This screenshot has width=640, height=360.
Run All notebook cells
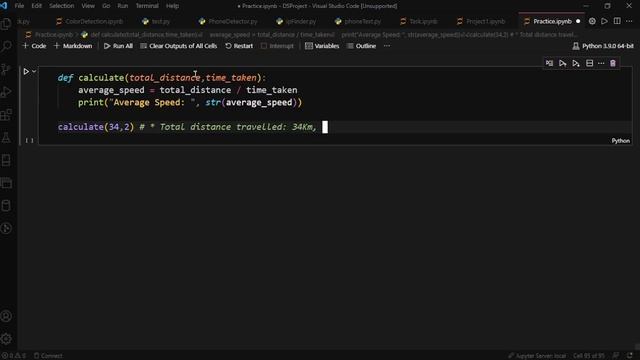(x=118, y=46)
